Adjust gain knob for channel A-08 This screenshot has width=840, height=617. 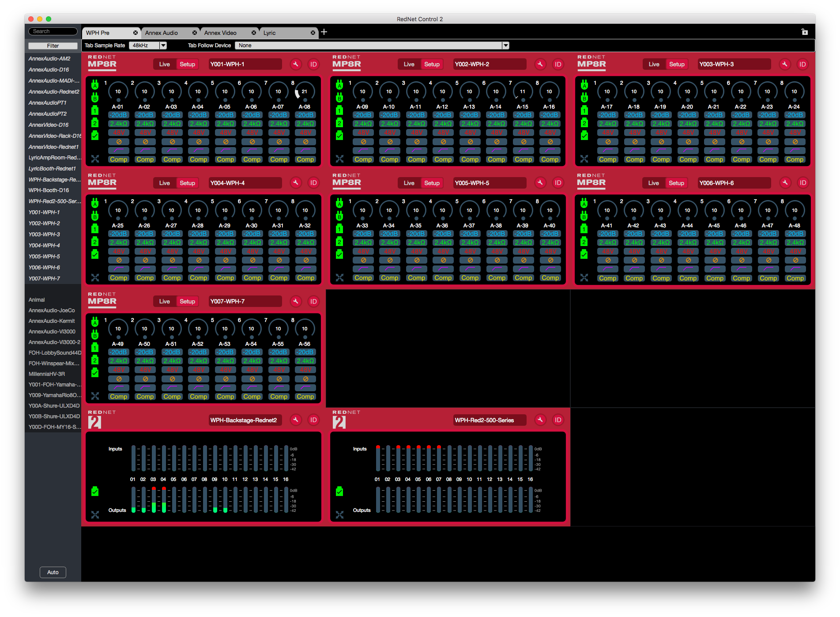[305, 91]
